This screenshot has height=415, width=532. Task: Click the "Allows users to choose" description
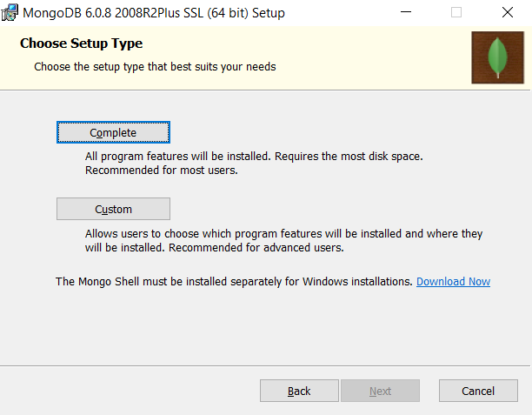pyautogui.click(x=284, y=240)
